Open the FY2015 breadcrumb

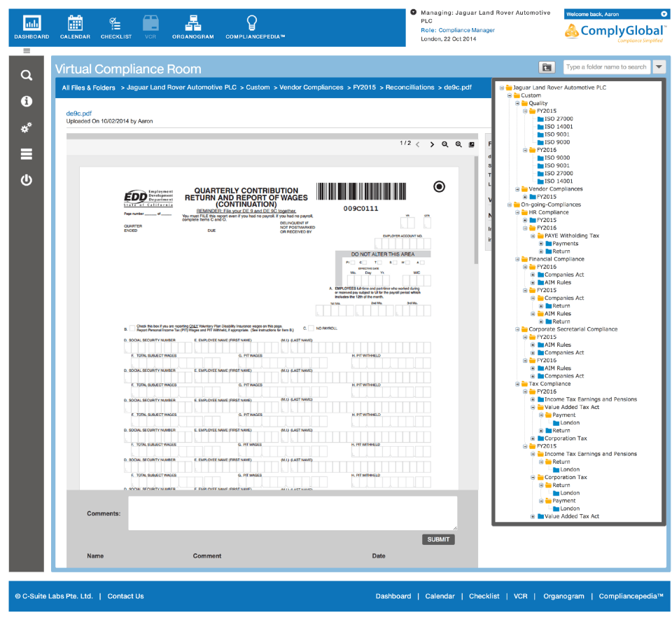click(x=364, y=87)
